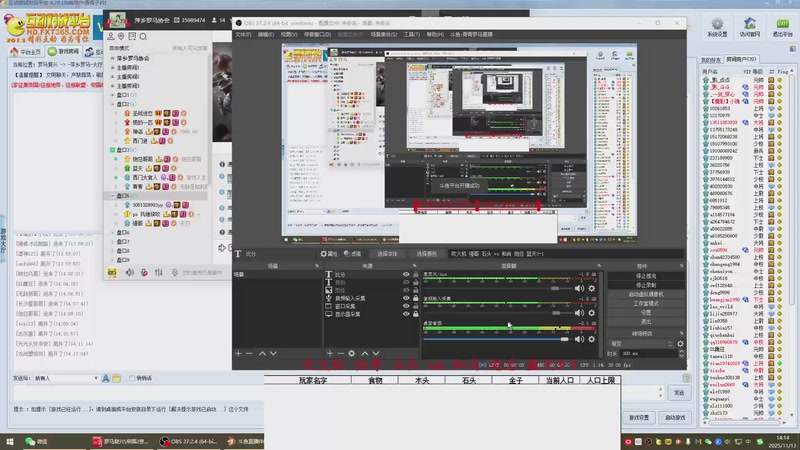
Task: Toggle lock on 显示器采集 source
Action: click(x=416, y=314)
